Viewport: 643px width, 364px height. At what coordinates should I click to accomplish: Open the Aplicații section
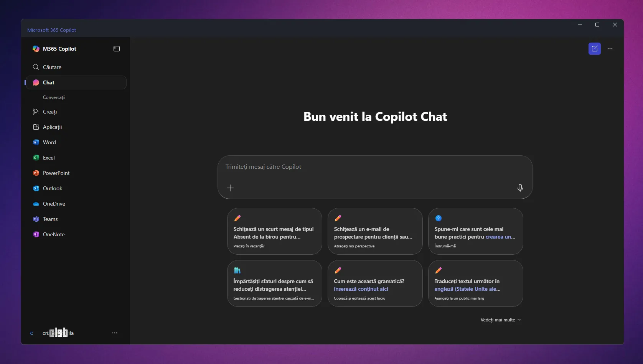point(52,127)
